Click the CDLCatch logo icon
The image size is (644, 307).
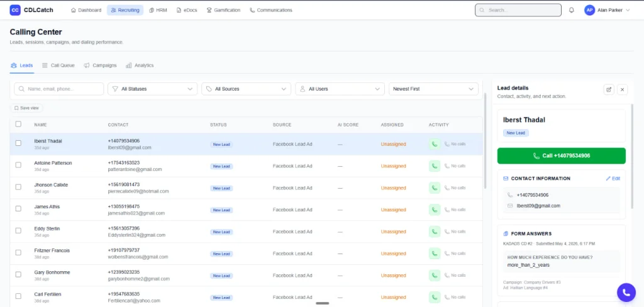15,10
